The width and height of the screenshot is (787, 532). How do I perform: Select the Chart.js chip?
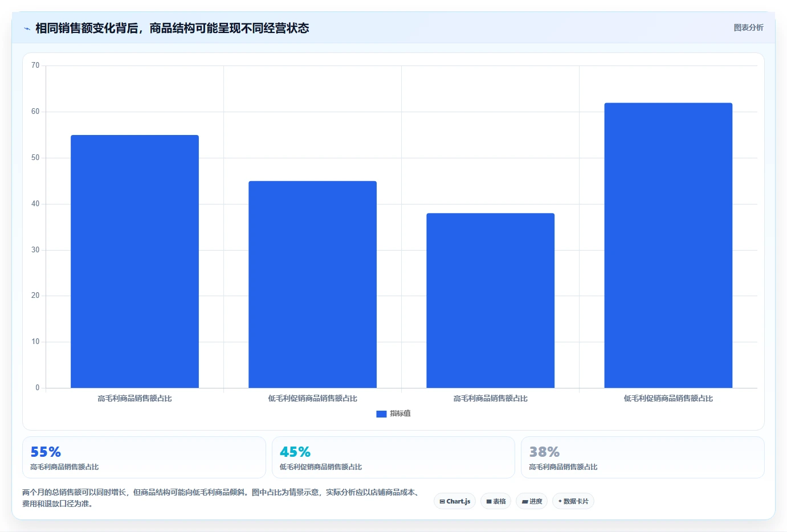455,501
